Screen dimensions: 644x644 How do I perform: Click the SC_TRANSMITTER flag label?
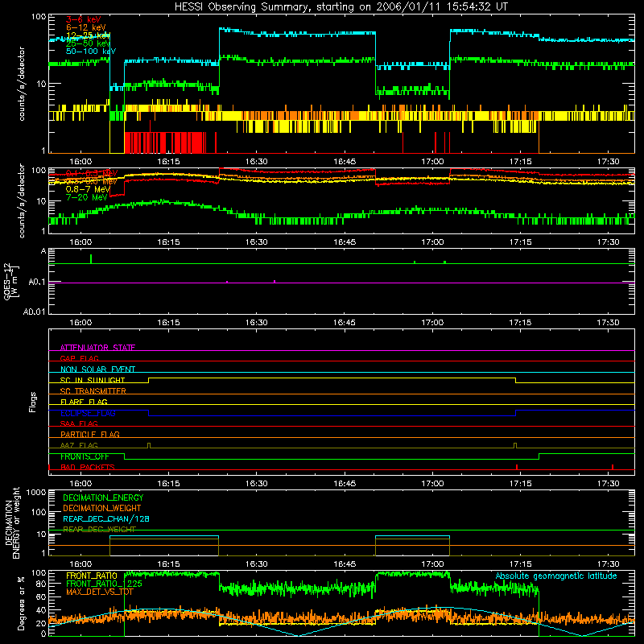tap(93, 391)
